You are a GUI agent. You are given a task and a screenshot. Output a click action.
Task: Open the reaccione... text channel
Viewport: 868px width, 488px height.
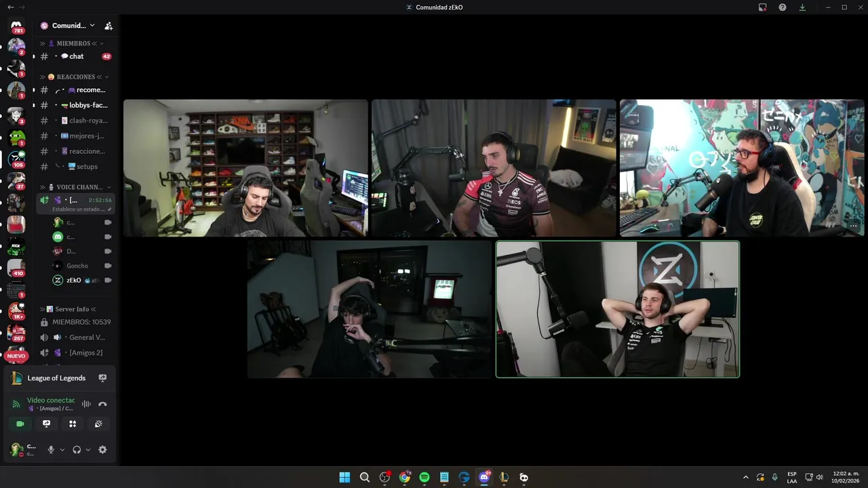(75, 151)
